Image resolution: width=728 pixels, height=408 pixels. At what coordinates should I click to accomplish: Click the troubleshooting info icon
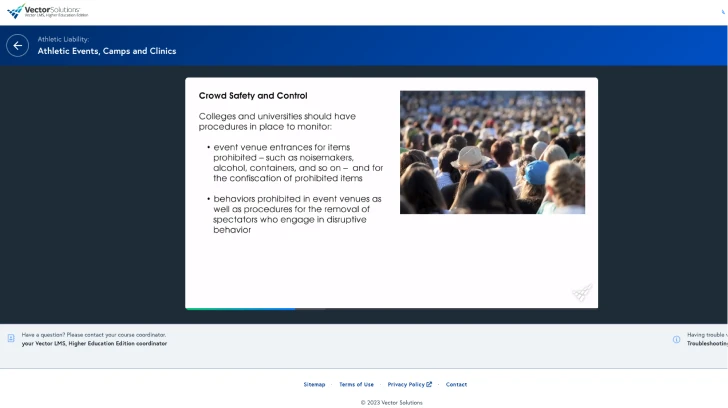pos(676,339)
